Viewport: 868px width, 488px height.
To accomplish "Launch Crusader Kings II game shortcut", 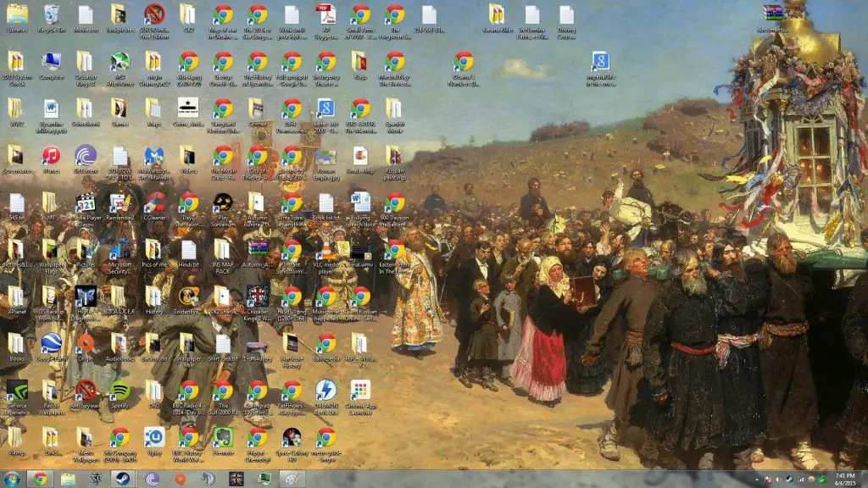I will 257,304.
